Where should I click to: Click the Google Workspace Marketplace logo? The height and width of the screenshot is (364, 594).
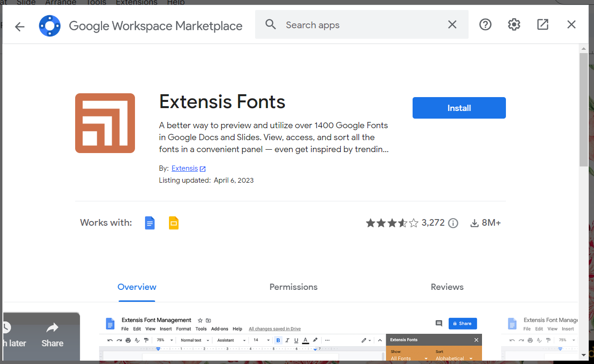click(x=50, y=26)
